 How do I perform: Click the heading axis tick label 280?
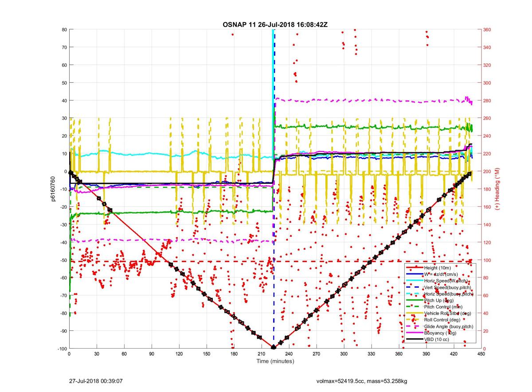[488, 101]
